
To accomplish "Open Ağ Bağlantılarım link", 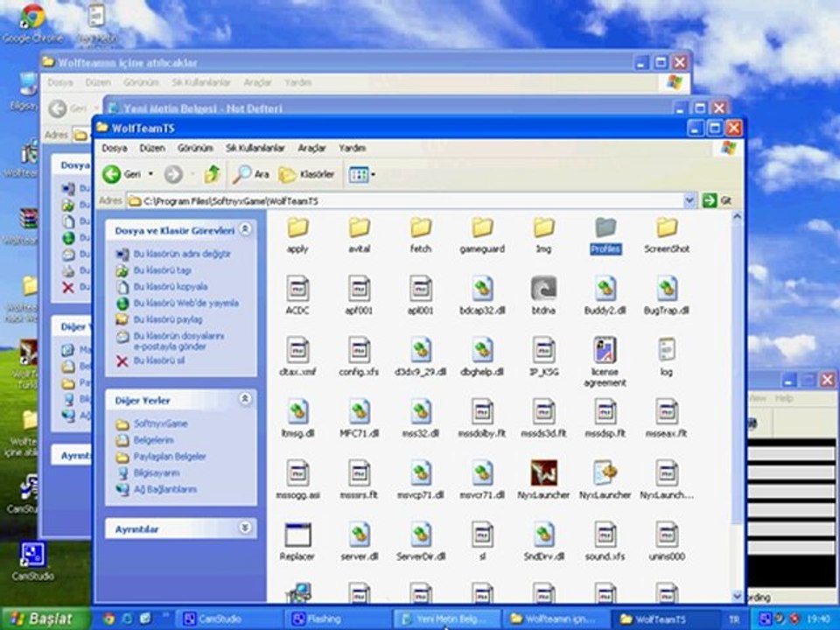I will pyautogui.click(x=165, y=489).
